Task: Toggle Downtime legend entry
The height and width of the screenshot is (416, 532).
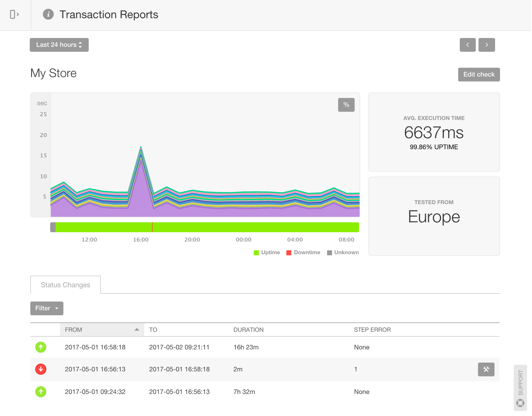Action: point(303,253)
